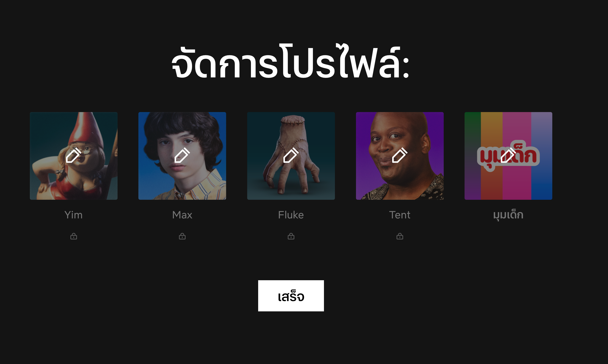Screen dimensions: 608x364
Task: Open the striped-shirt avatar on the blue background
Action: pyautogui.click(x=182, y=156)
